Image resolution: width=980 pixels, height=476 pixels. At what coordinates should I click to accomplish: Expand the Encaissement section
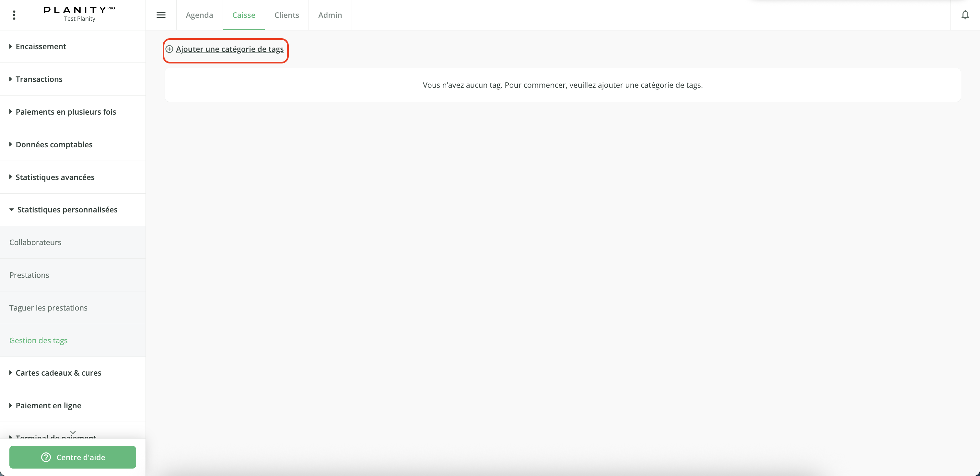73,46
